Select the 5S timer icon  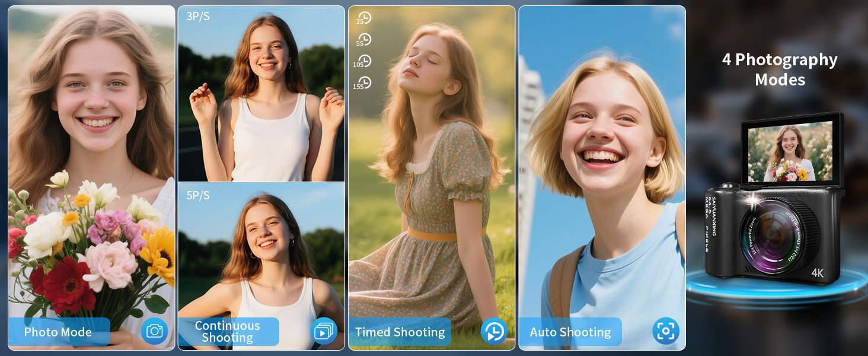tap(363, 40)
